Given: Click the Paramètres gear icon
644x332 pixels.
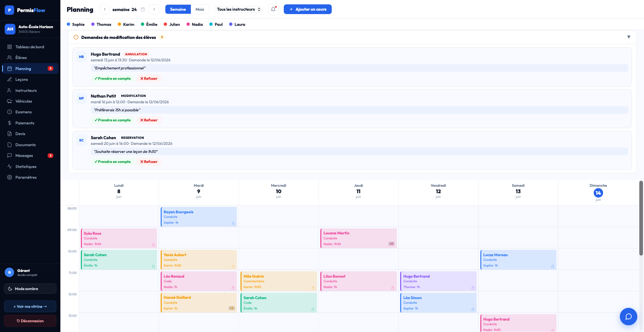Looking at the screenshot, I should [9, 177].
